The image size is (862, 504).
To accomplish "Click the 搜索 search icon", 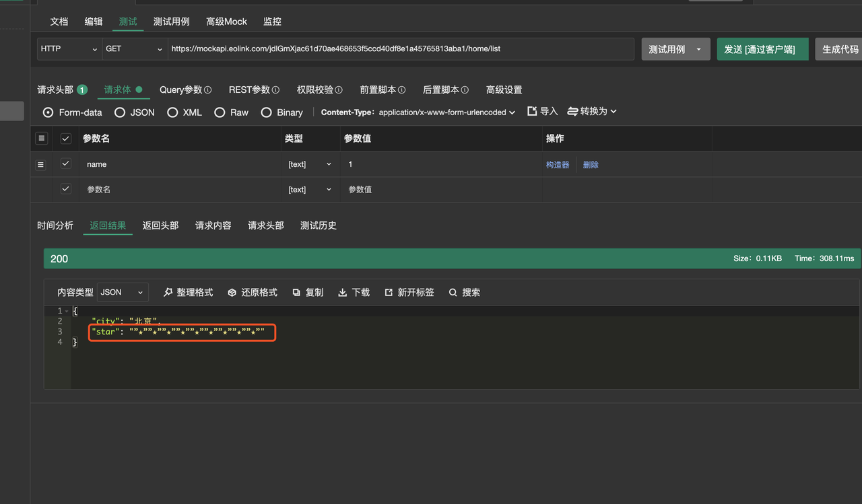I will (453, 293).
